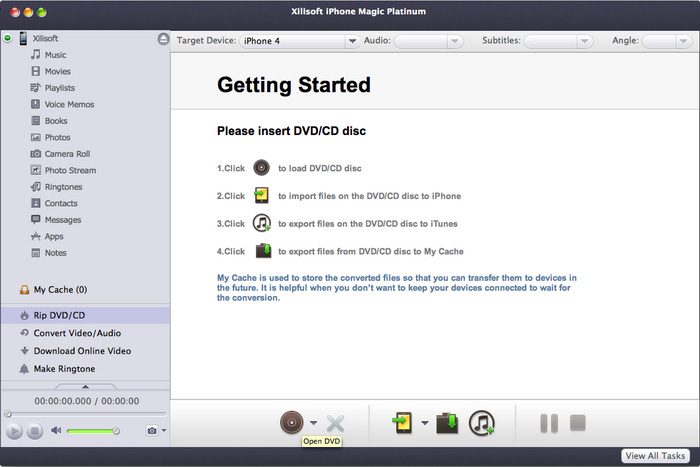Eject device using the sidebar eject icon
The height and width of the screenshot is (467, 700).
pos(163,39)
